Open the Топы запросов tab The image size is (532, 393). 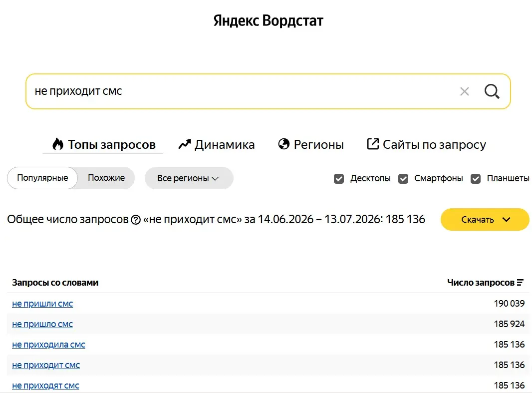point(103,145)
